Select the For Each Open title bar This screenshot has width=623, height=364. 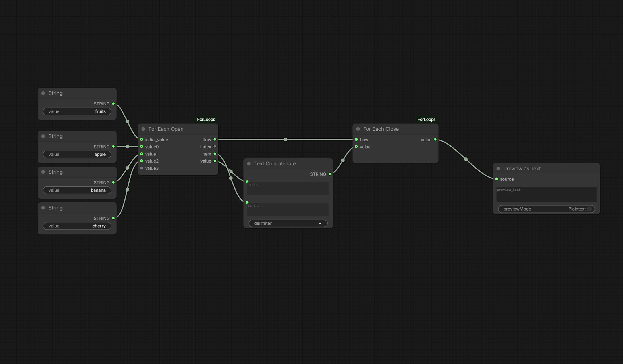pyautogui.click(x=178, y=129)
